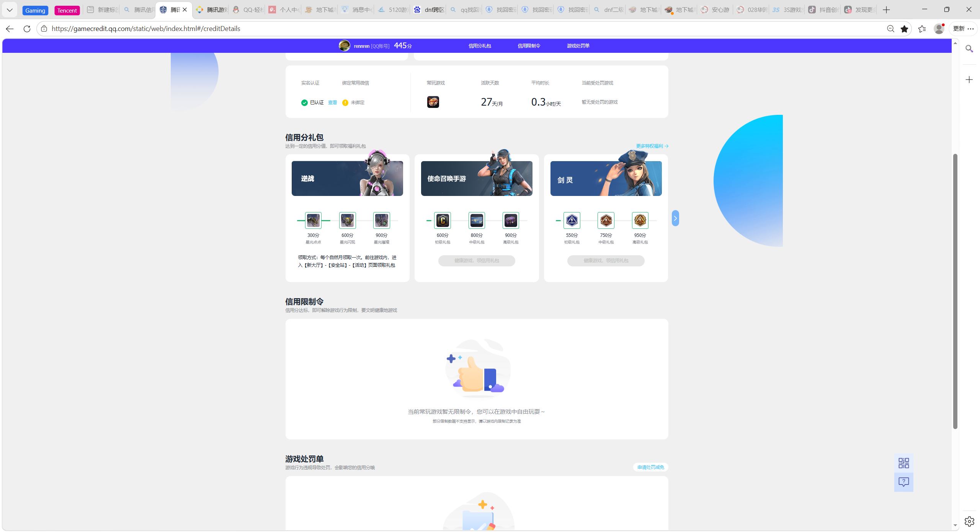980x532 pixels.
Task: Open the QR code floating button
Action: pyautogui.click(x=903, y=463)
